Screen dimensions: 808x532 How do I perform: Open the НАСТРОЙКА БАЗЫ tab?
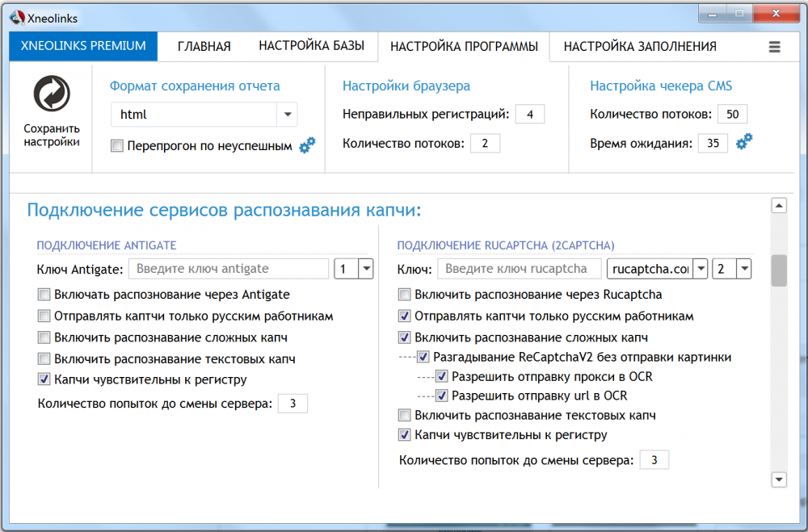click(311, 46)
